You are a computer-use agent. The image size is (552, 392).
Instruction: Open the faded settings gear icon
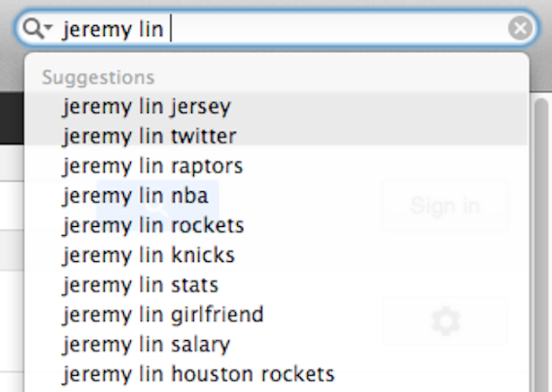point(445,321)
